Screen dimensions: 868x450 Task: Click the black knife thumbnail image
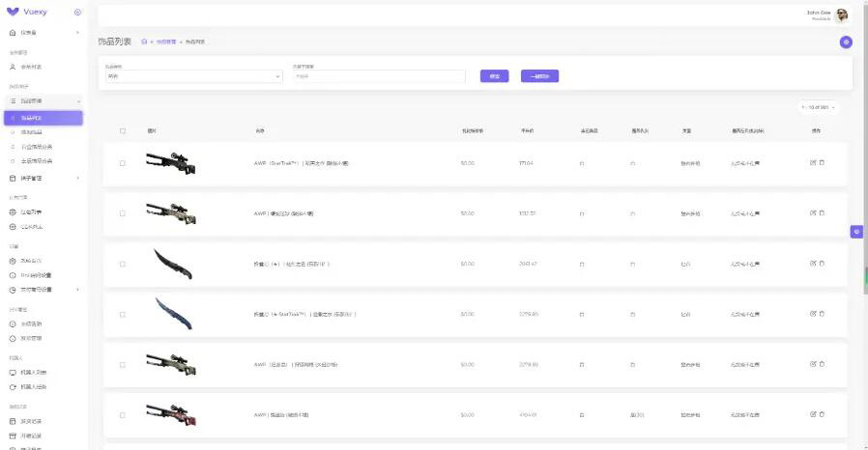point(173,264)
